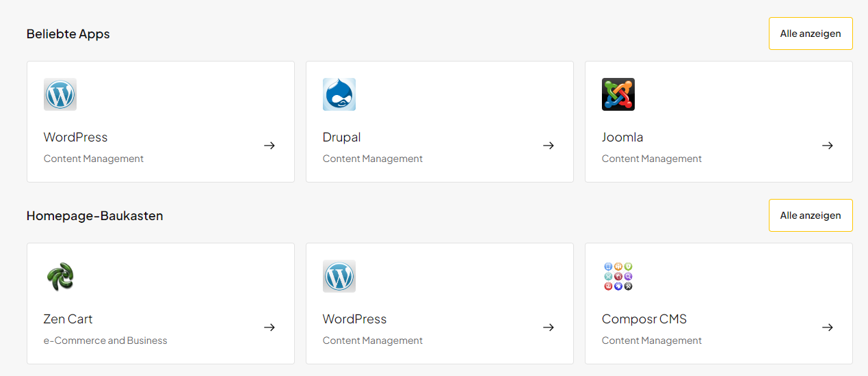Click arrow on WordPress card in Homepage-Baukasten
The width and height of the screenshot is (868, 376).
click(549, 327)
